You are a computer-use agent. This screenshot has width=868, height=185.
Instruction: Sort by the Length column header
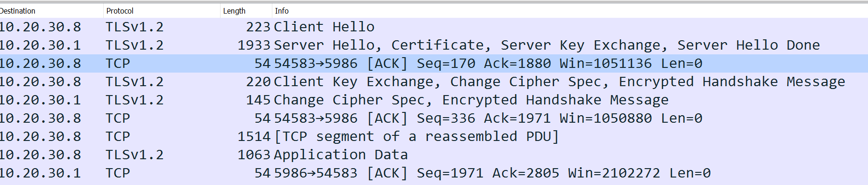pyautogui.click(x=246, y=11)
